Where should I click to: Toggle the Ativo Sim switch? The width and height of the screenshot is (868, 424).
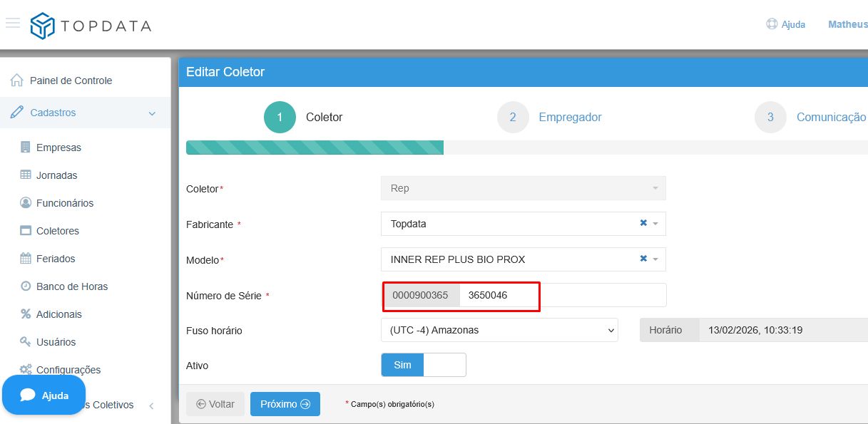(423, 365)
